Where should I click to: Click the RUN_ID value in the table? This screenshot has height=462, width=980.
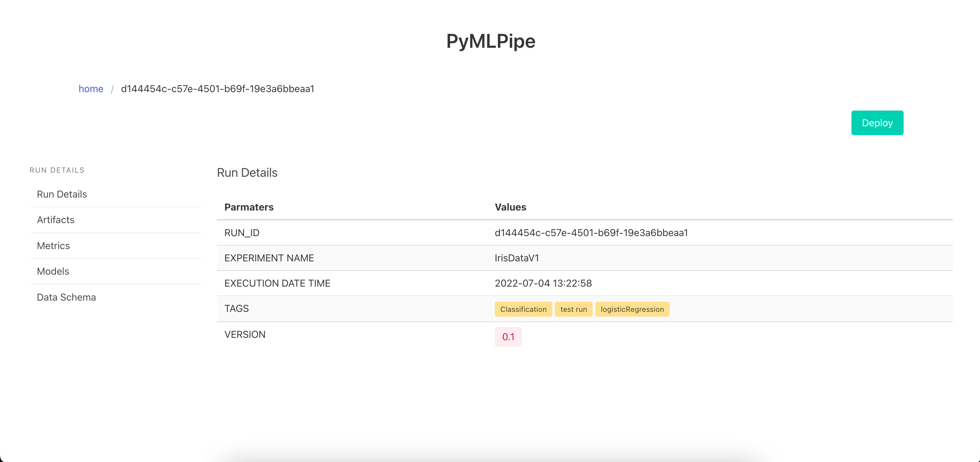[591, 232]
